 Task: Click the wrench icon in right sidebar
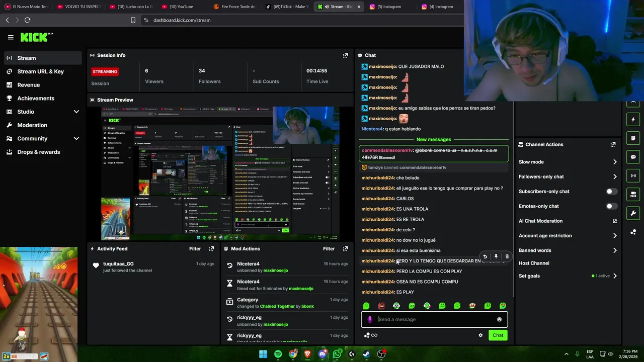click(633, 213)
